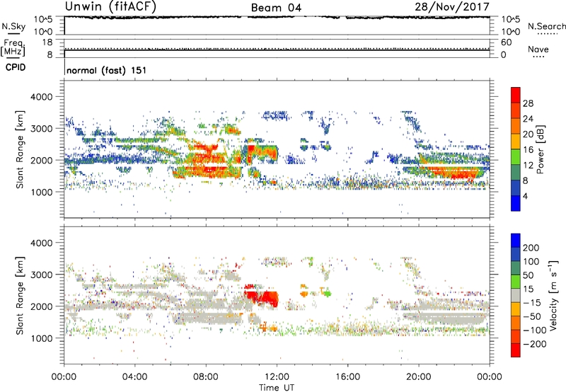
Task: Pick the red top segment of Power colorbar
Action: pos(516,95)
